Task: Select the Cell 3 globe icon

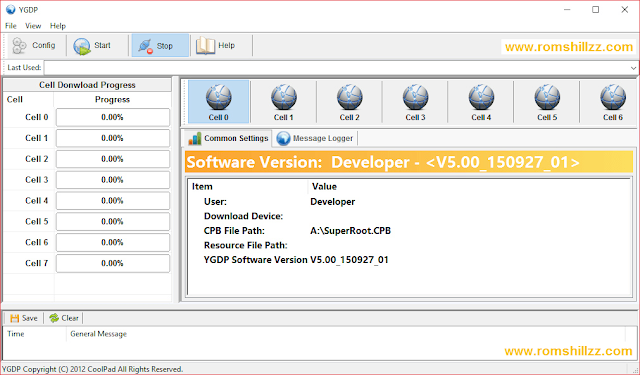Action: point(415,102)
